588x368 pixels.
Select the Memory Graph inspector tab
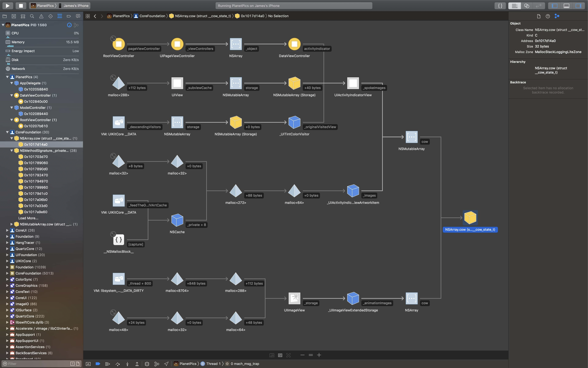click(557, 16)
